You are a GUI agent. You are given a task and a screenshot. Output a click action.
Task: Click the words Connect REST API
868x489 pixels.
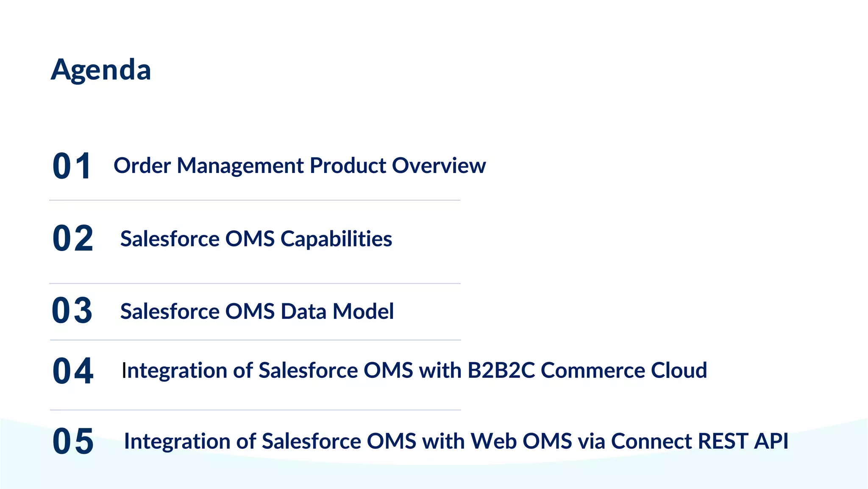[699, 441]
